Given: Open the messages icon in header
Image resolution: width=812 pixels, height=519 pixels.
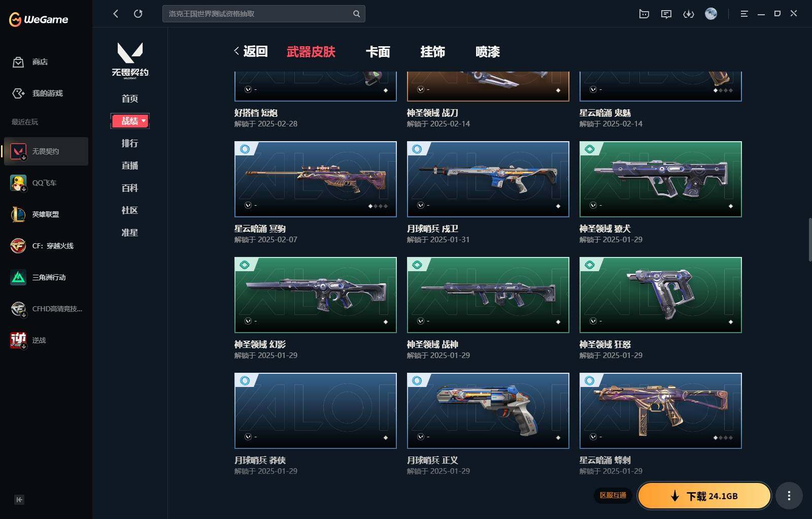Looking at the screenshot, I should pyautogui.click(x=666, y=14).
